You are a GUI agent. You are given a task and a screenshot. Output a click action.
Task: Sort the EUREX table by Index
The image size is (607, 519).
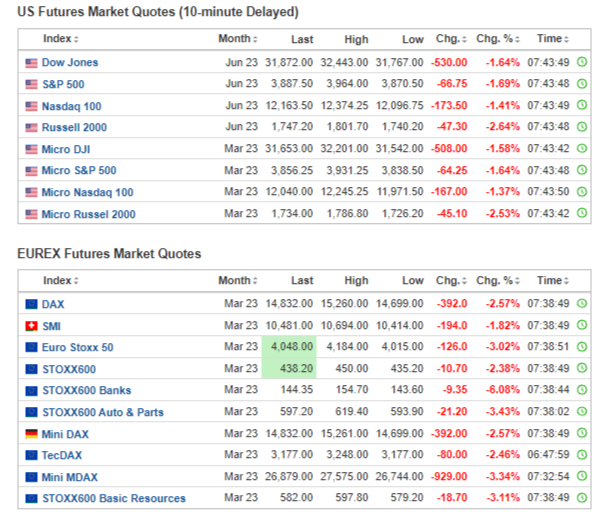click(x=60, y=280)
